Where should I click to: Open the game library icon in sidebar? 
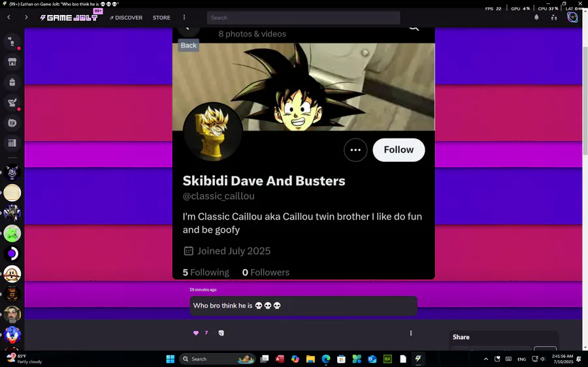click(x=12, y=143)
